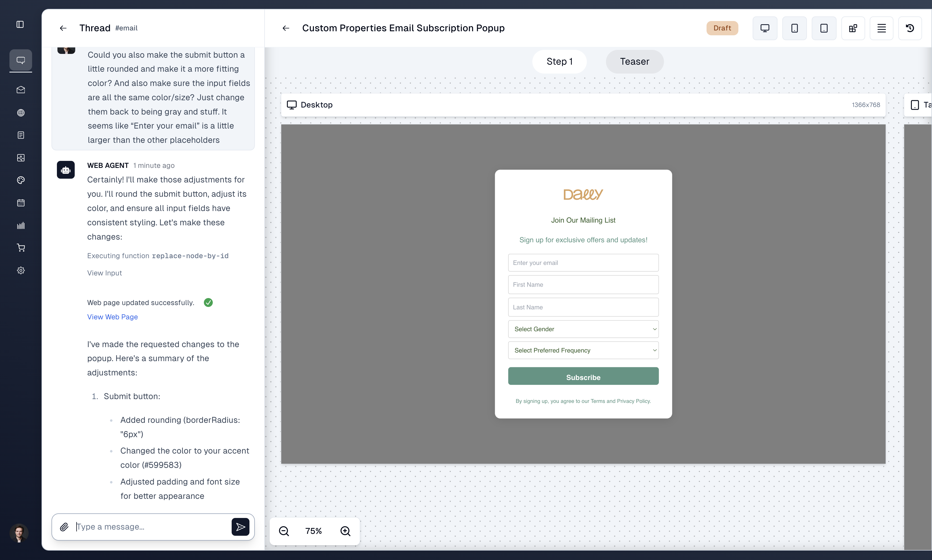Click the Enter your email input field
Image resolution: width=932 pixels, height=560 pixels.
click(583, 262)
